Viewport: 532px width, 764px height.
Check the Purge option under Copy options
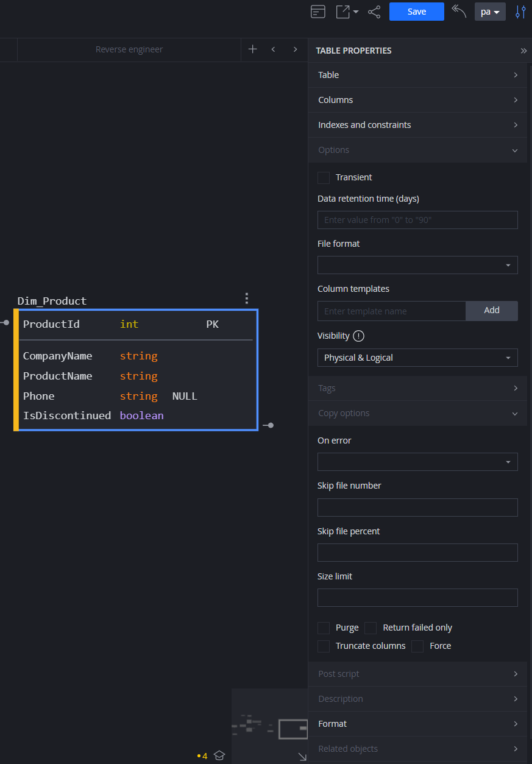pyautogui.click(x=324, y=628)
